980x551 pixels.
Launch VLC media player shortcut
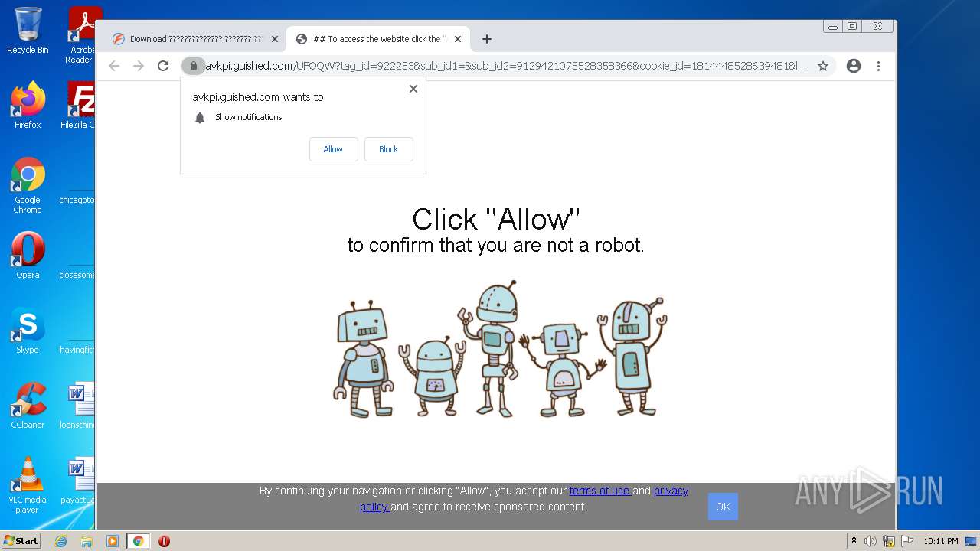pos(28,485)
